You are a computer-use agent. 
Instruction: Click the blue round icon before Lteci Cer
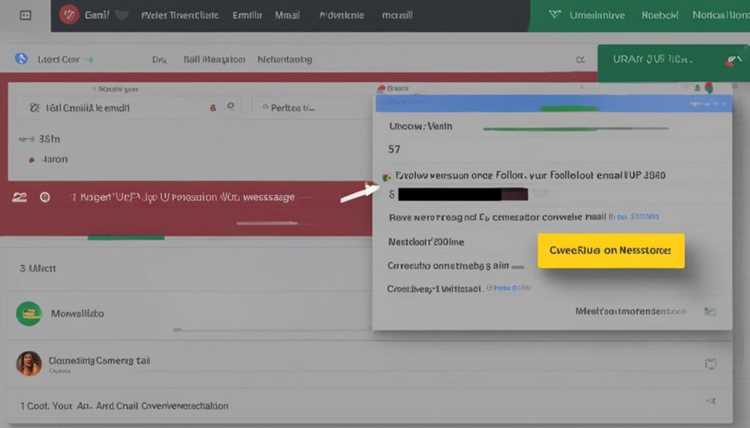[x=21, y=59]
